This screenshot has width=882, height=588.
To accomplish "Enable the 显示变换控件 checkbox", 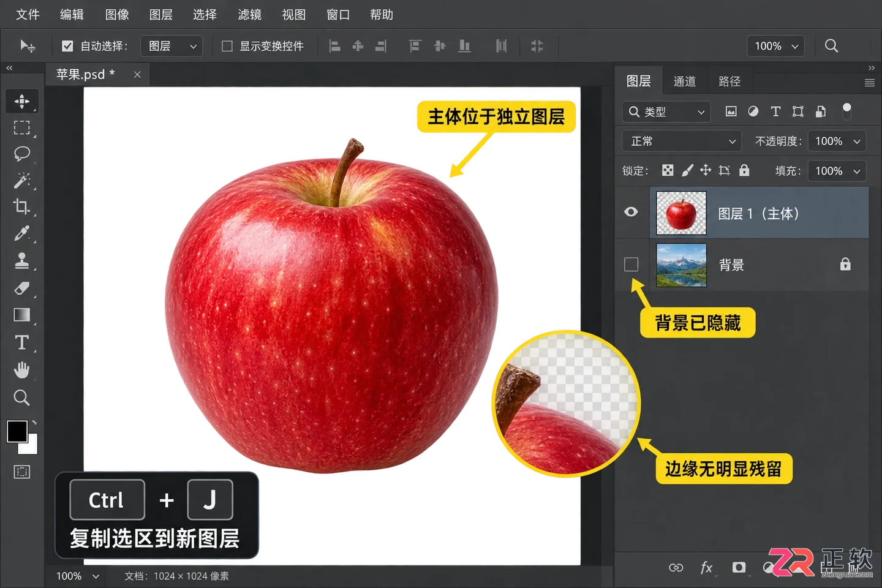I will [x=227, y=46].
